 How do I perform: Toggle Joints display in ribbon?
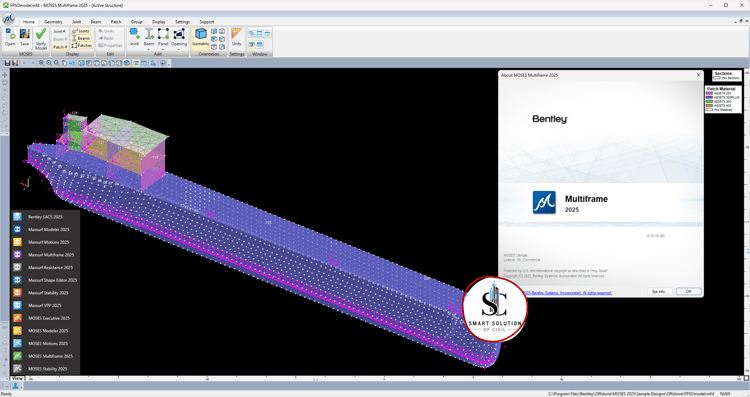click(x=81, y=31)
